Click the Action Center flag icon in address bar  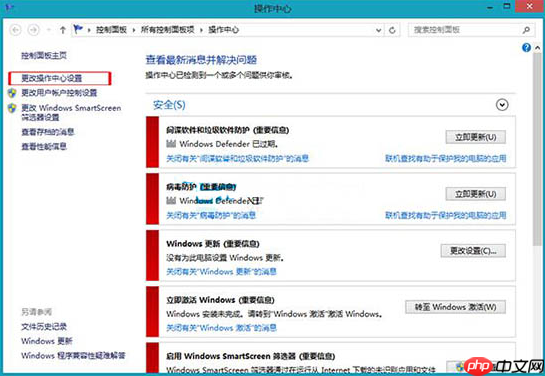click(x=78, y=29)
